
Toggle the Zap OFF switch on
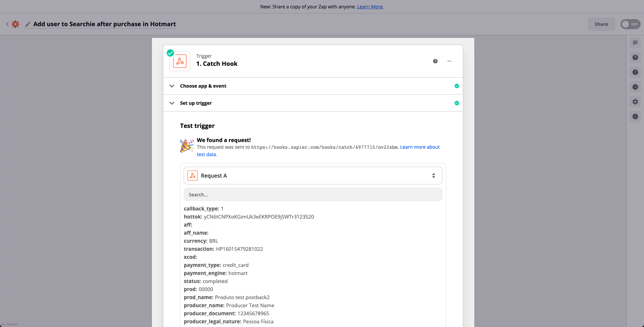630,24
